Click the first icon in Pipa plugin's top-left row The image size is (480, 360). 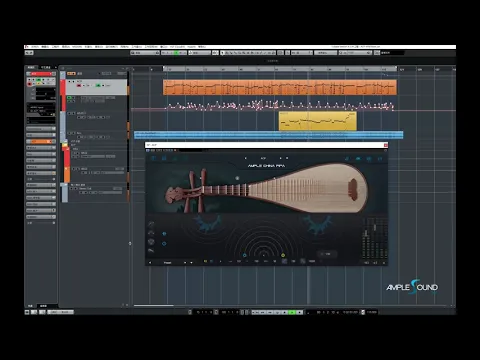(x=153, y=158)
